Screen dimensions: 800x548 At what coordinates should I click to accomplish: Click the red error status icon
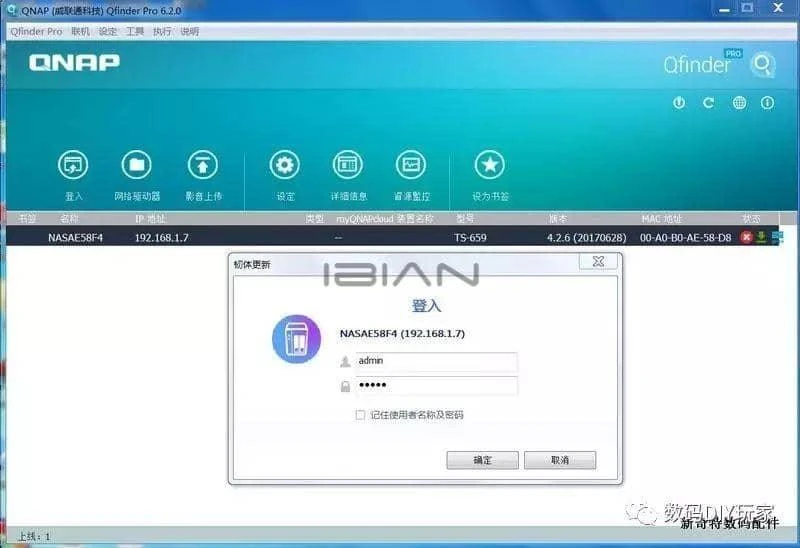tap(746, 237)
